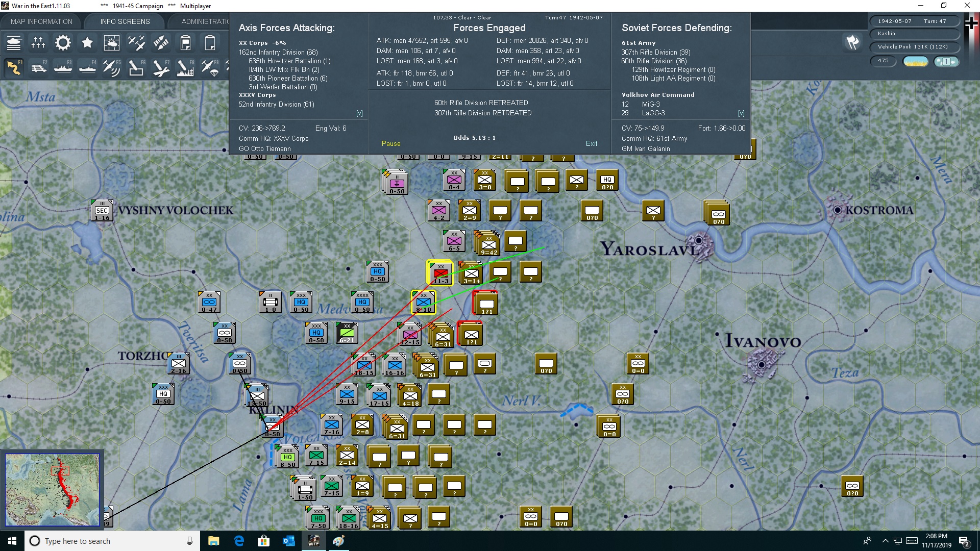This screenshot has height=551, width=980.
Task: Expand the Axis forces list [v] toggle
Action: [x=359, y=113]
